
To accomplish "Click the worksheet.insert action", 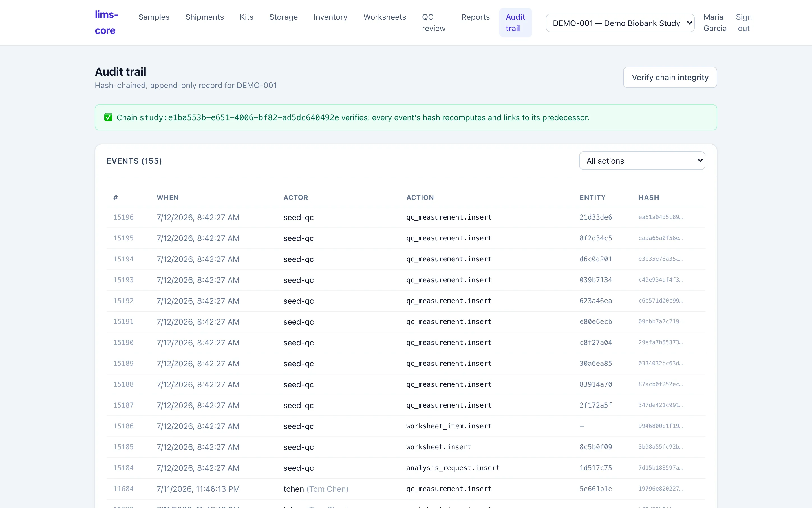I will tap(438, 447).
